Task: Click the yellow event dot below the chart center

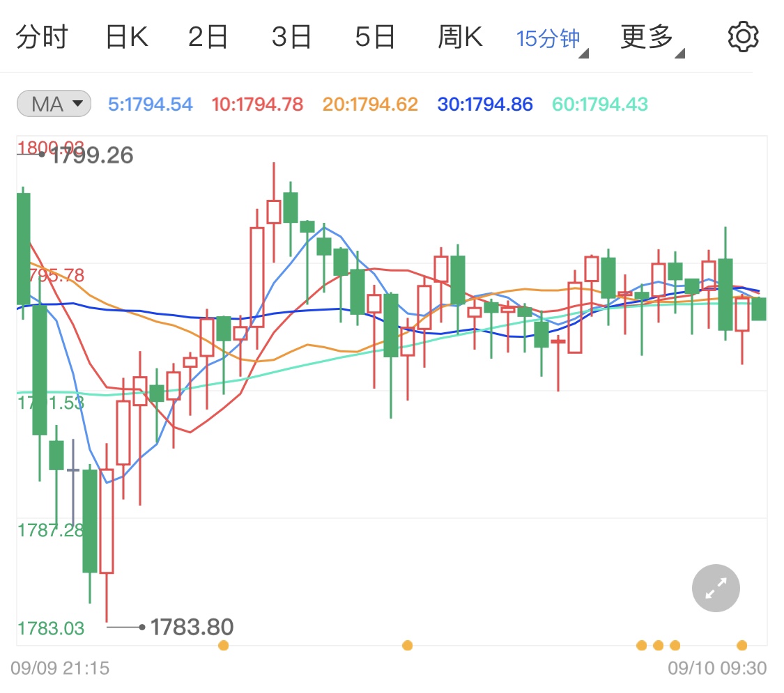Action: (408, 645)
